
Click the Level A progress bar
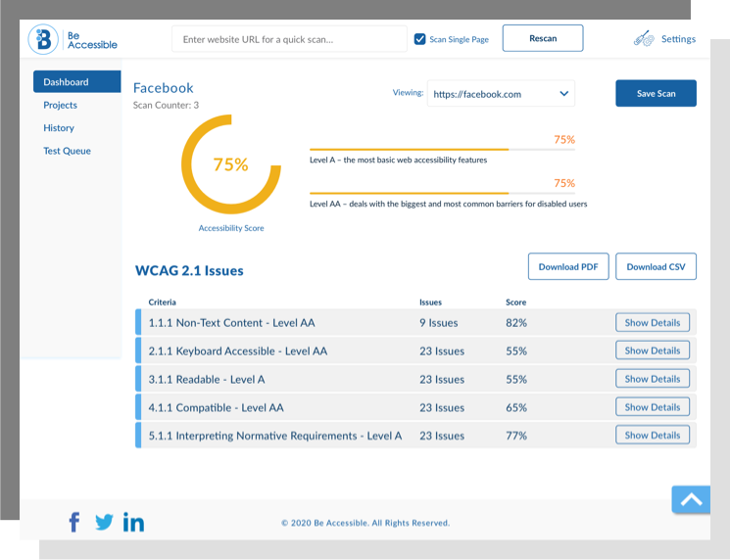tap(442, 150)
